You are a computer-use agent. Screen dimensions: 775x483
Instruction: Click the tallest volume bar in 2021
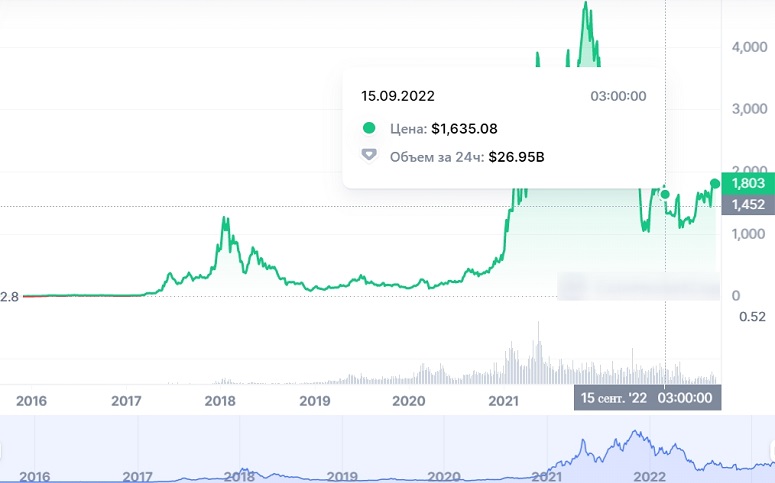pyautogui.click(x=538, y=352)
